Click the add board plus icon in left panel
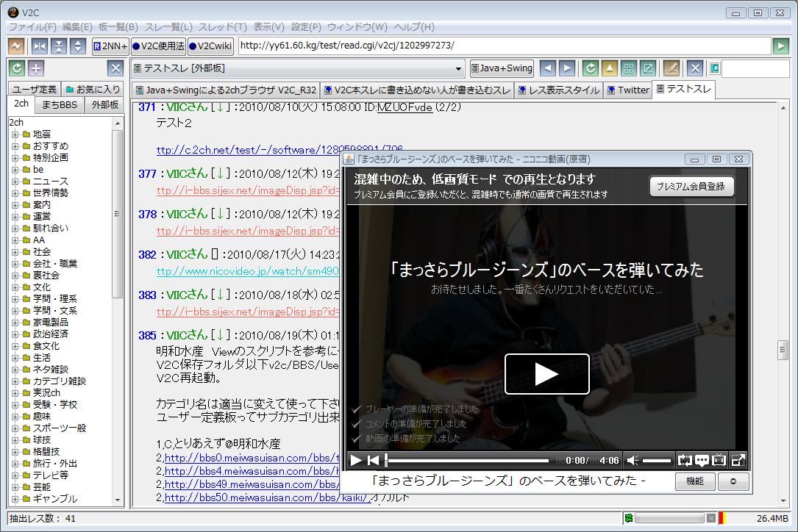The image size is (798, 532). tap(36, 68)
